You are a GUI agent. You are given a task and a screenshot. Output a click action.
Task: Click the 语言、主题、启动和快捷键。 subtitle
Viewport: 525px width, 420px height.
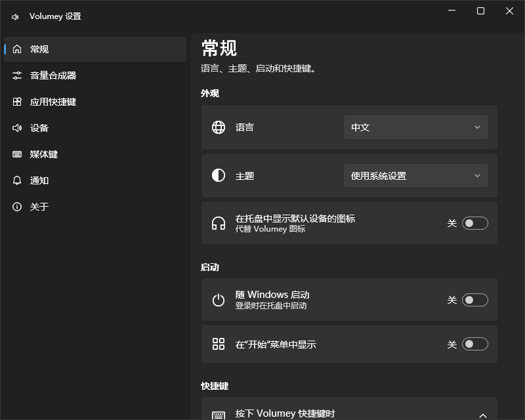[x=258, y=69]
